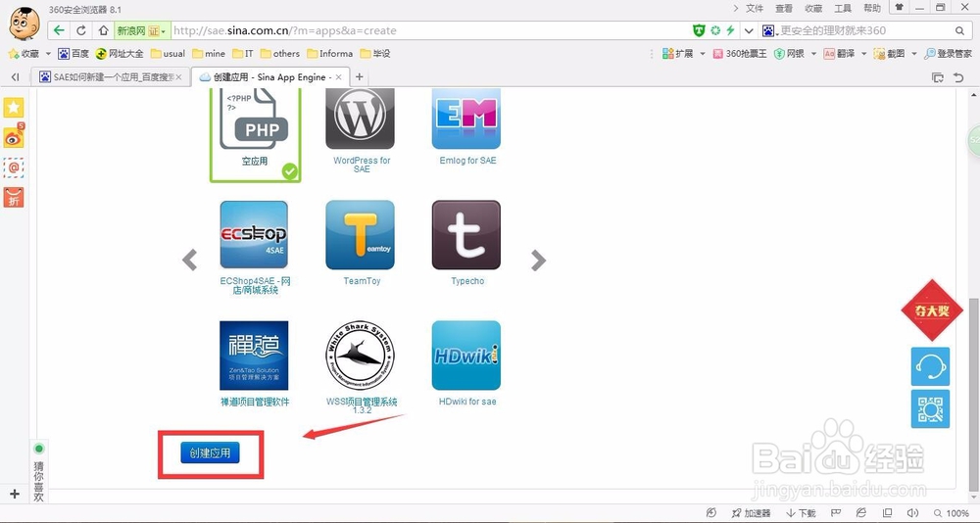980x523 pixels.
Task: Open the 百度 bookmark
Action: pyautogui.click(x=73, y=54)
